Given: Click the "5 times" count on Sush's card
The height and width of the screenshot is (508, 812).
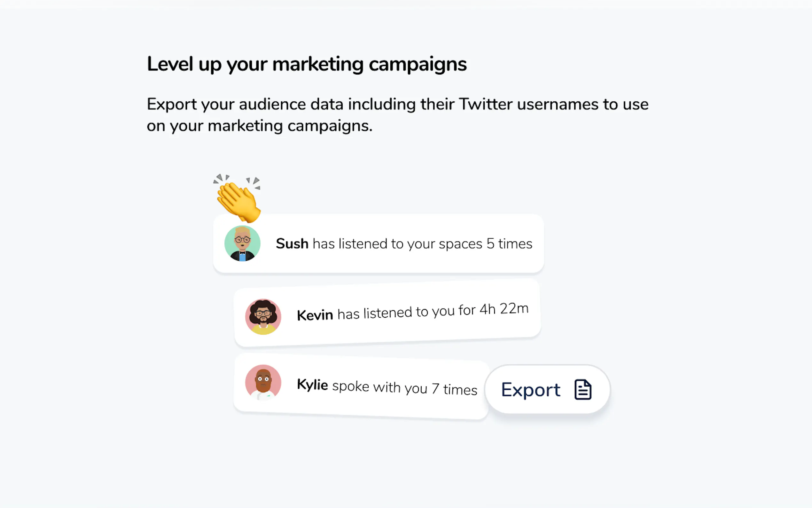Looking at the screenshot, I should (509, 243).
